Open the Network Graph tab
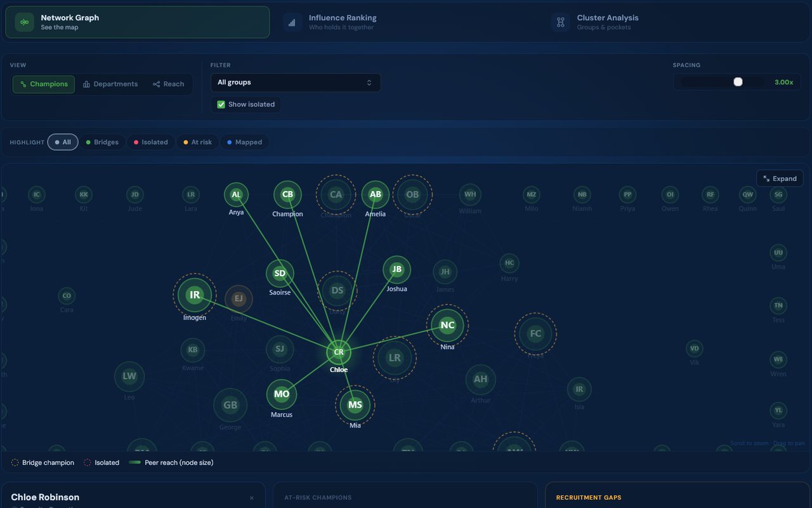This screenshot has height=508, width=812. pos(138,22)
